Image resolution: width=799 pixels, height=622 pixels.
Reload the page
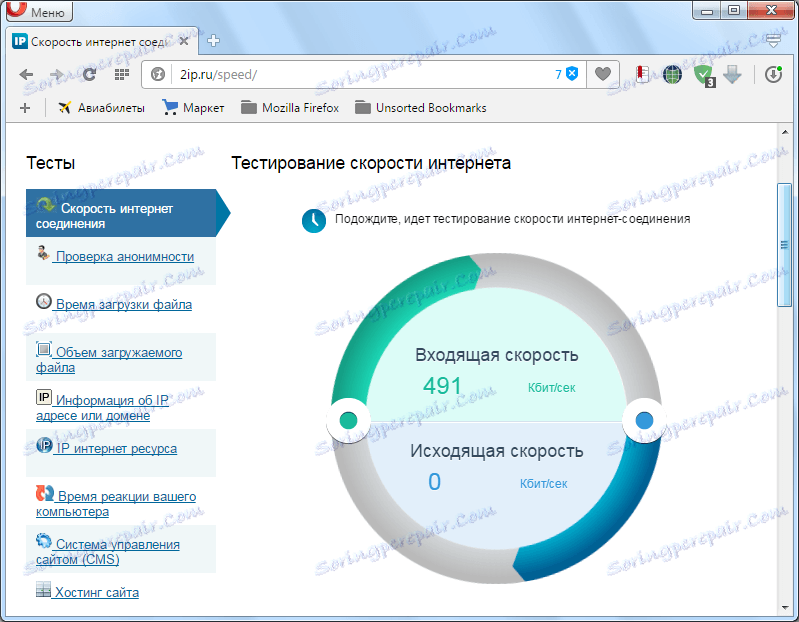(x=90, y=74)
